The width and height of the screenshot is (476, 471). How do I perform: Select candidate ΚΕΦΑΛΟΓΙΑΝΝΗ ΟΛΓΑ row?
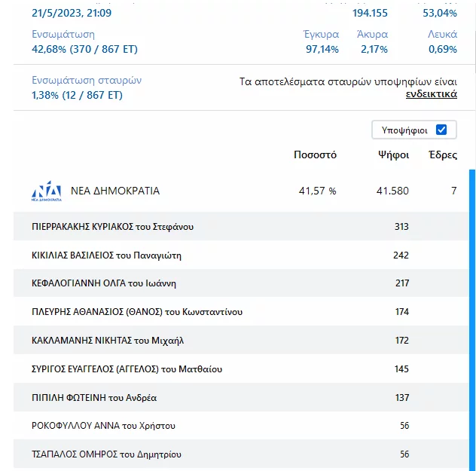(x=104, y=283)
